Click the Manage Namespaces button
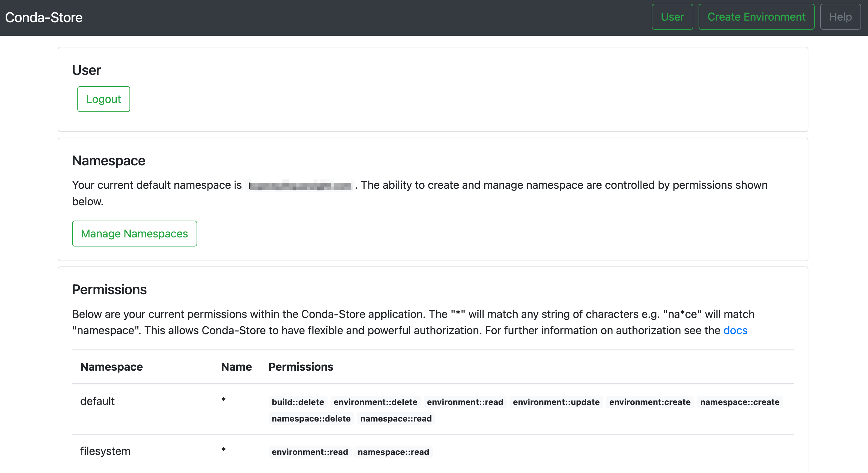Image resolution: width=868 pixels, height=473 pixels. [134, 234]
